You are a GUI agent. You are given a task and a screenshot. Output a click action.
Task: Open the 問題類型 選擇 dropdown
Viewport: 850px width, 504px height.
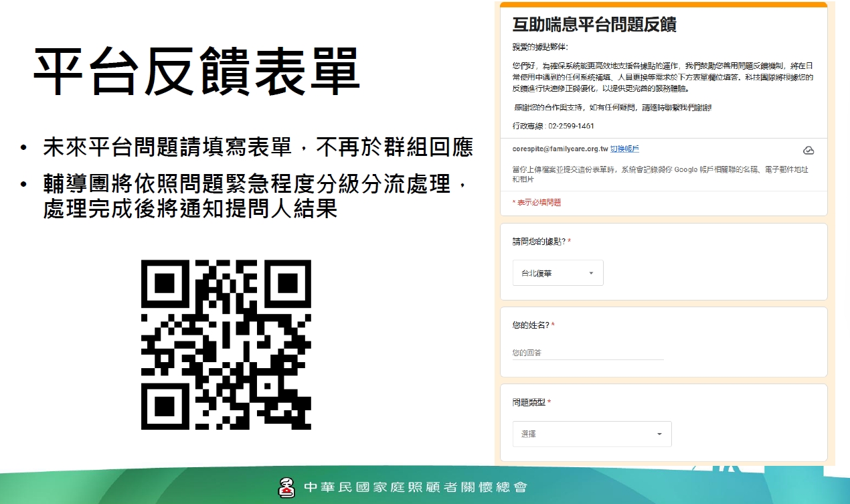592,434
